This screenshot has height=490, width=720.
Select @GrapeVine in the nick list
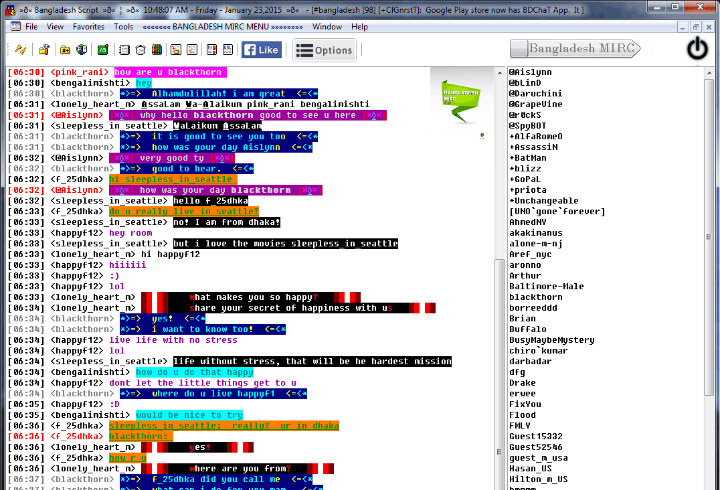(535, 104)
